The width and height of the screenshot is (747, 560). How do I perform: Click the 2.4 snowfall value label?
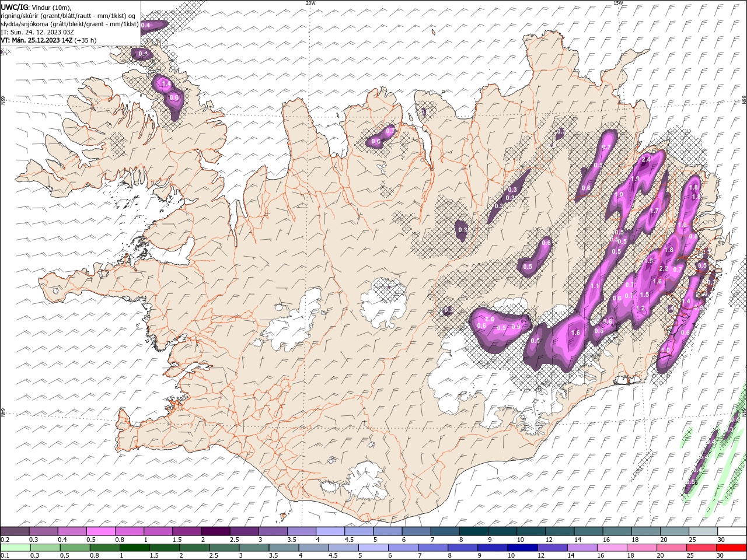click(x=646, y=159)
